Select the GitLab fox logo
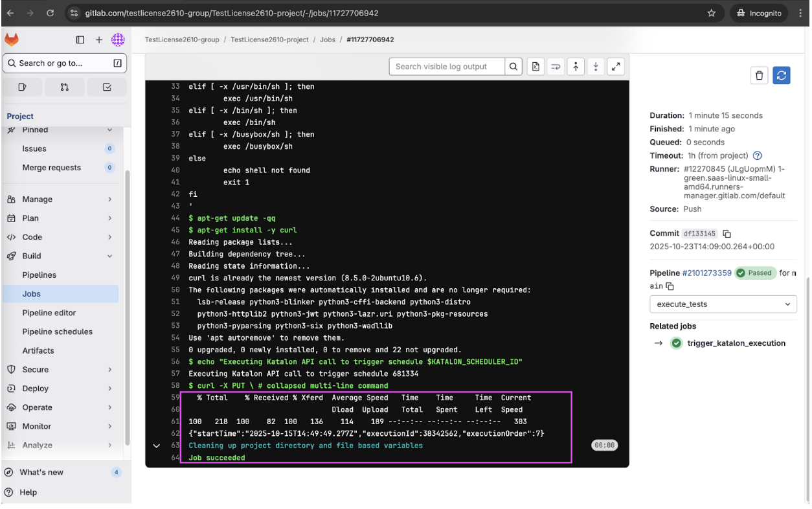 (x=12, y=40)
